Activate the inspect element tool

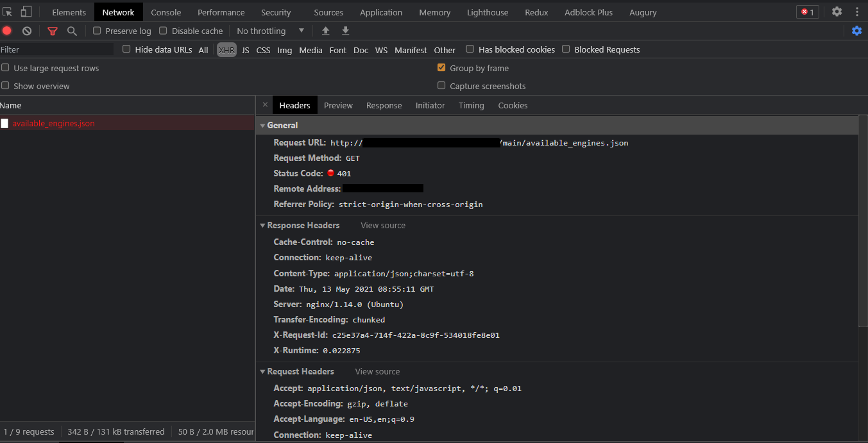(7, 12)
